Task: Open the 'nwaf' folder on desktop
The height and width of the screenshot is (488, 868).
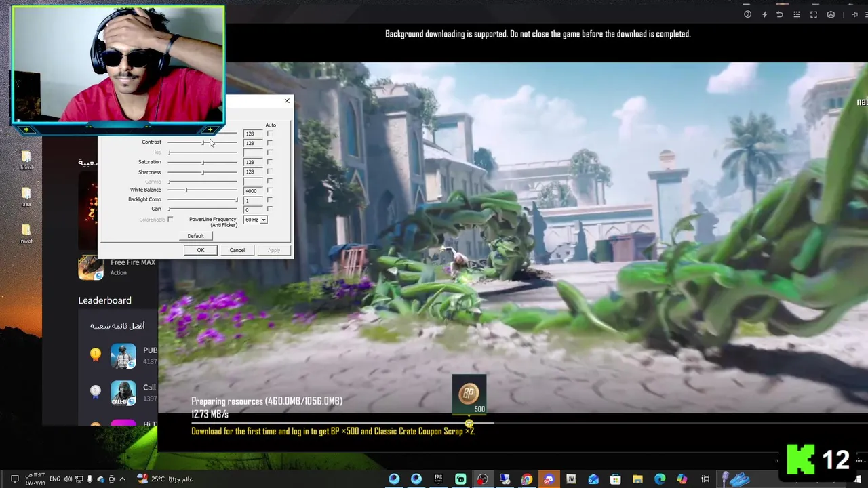Action: point(26,234)
